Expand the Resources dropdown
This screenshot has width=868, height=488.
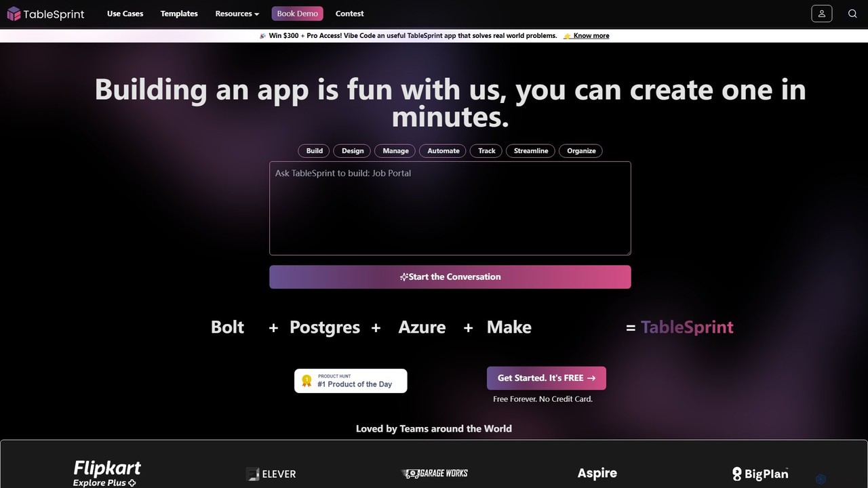(x=237, y=14)
